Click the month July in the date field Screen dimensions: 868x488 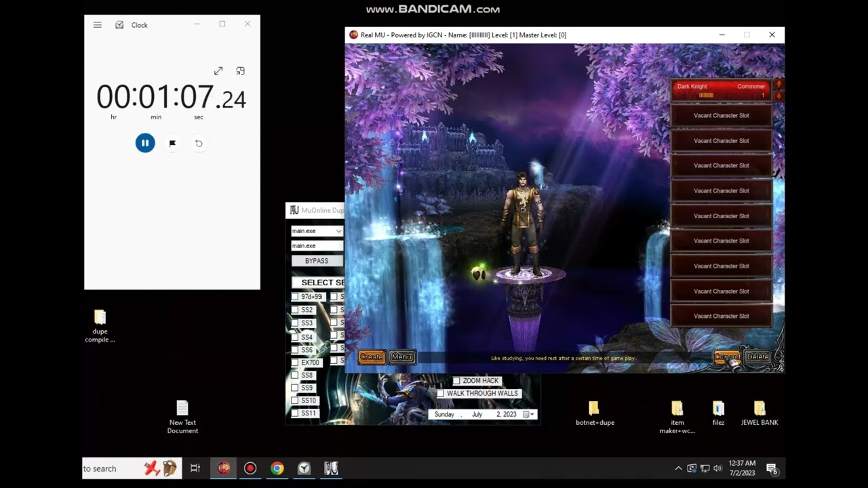[x=477, y=414]
